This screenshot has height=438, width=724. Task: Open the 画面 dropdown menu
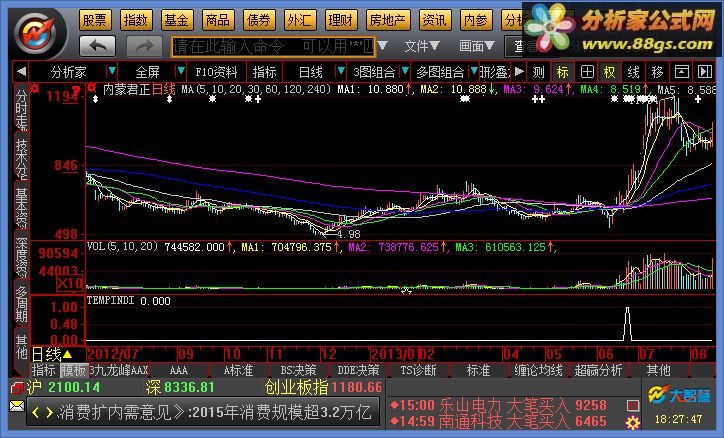point(476,46)
